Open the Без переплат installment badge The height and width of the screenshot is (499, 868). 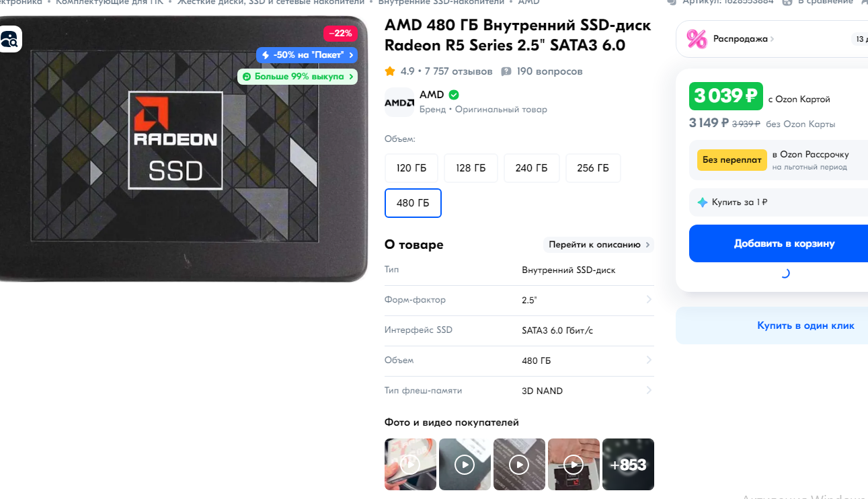(x=732, y=160)
